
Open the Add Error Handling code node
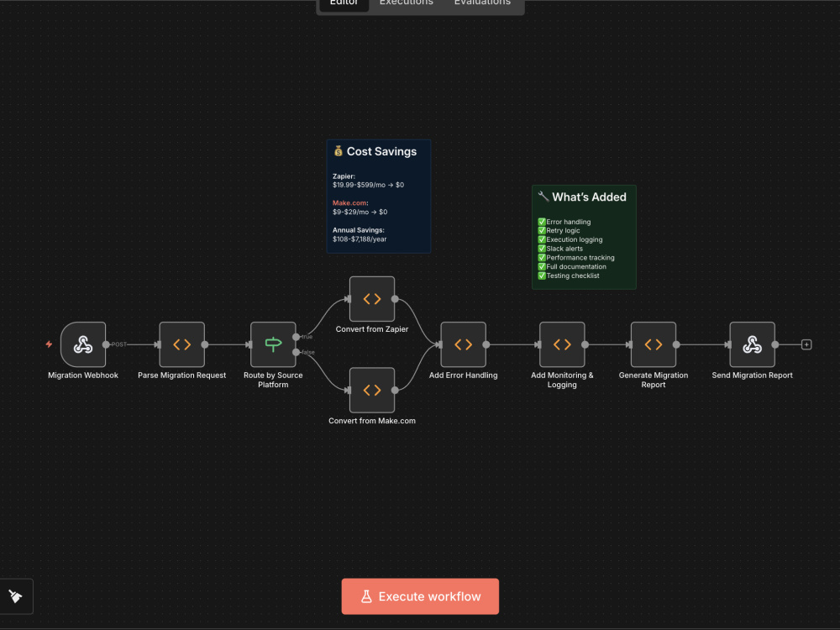pyautogui.click(x=464, y=344)
